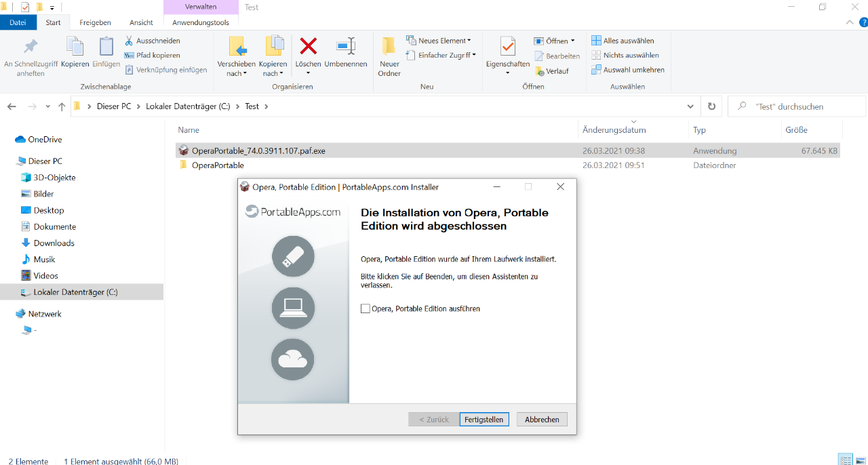Click the refresh button by address bar
The image size is (868, 465).
tap(711, 106)
